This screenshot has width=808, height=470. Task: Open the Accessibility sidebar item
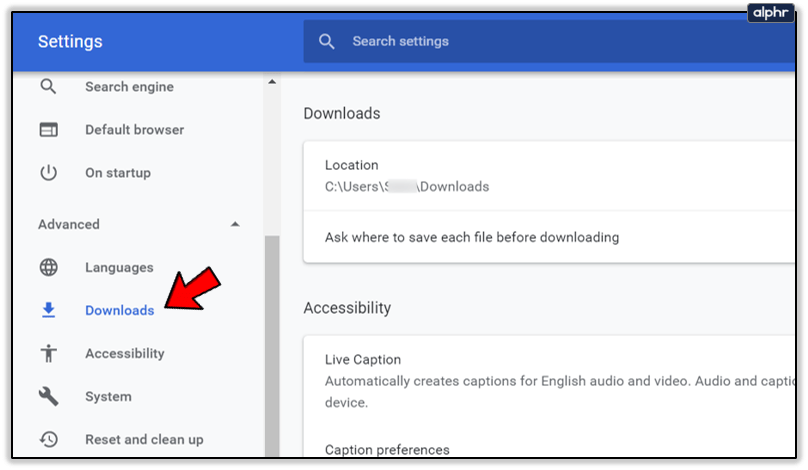coord(125,354)
